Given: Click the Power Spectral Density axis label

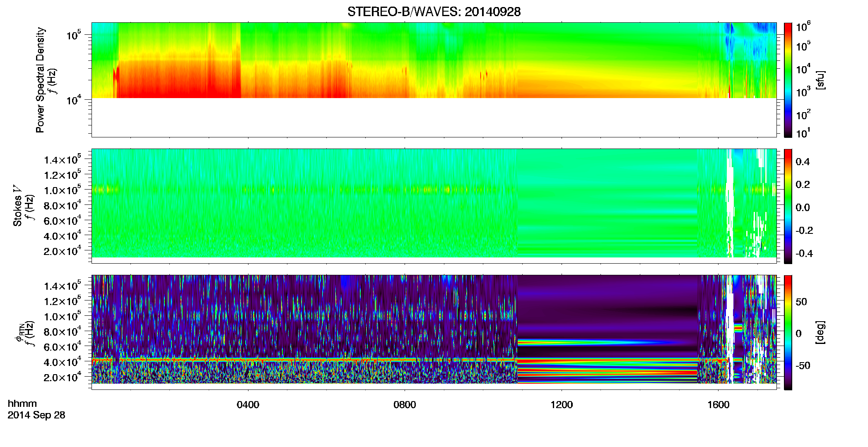Looking at the screenshot, I should pyautogui.click(x=40, y=80).
